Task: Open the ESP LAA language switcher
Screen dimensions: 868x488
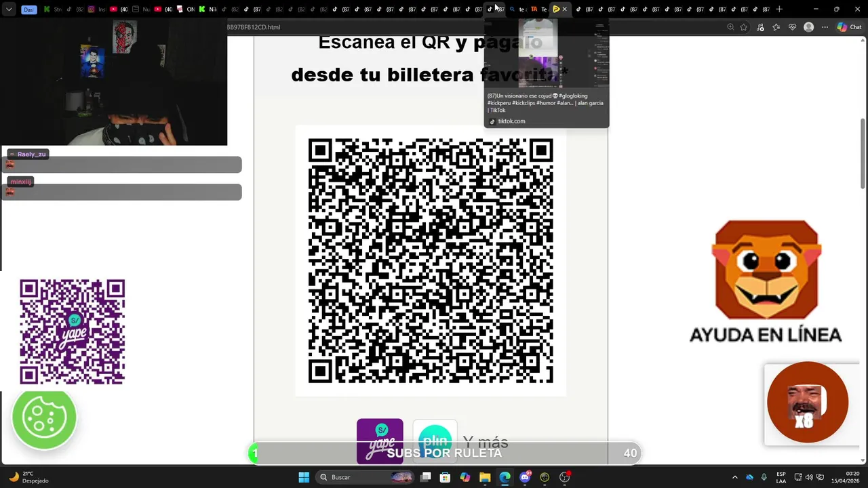Action: [781, 477]
